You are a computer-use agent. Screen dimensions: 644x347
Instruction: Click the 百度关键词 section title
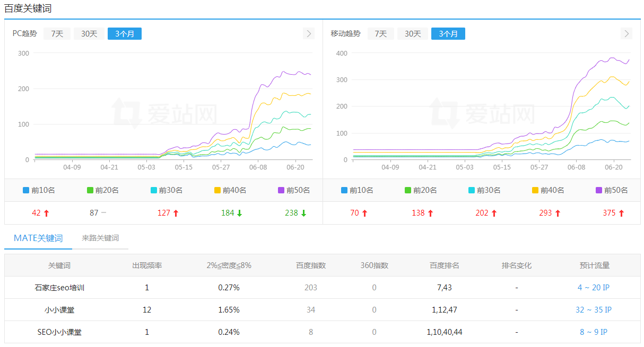(28, 8)
